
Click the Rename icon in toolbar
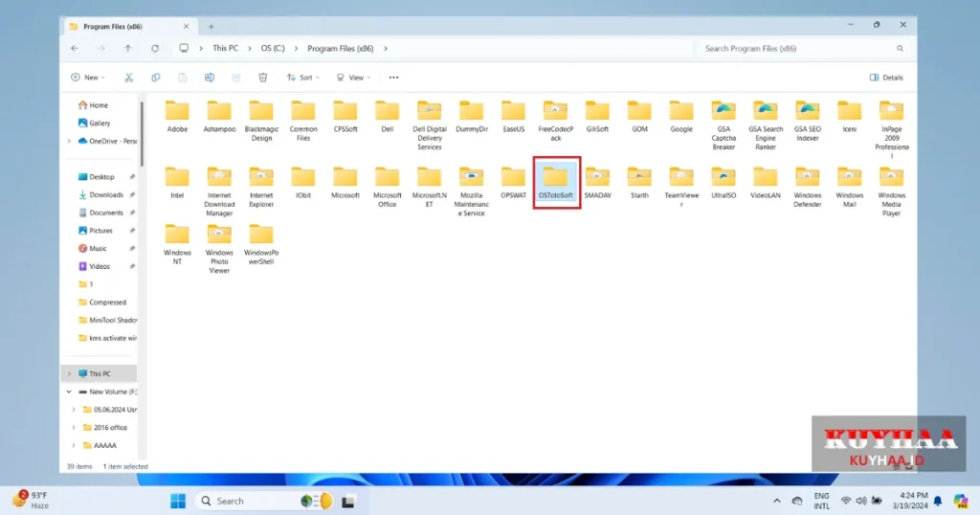coord(210,78)
